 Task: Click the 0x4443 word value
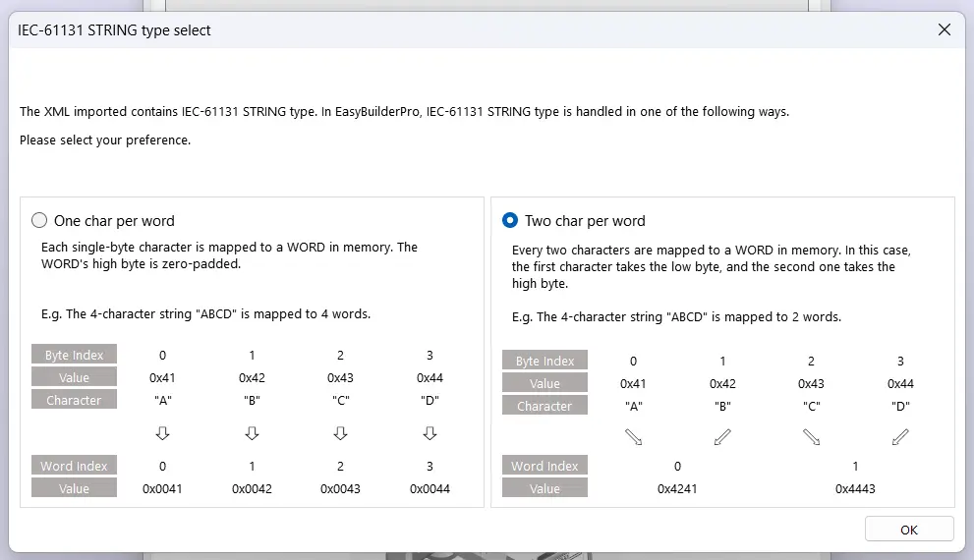855,488
